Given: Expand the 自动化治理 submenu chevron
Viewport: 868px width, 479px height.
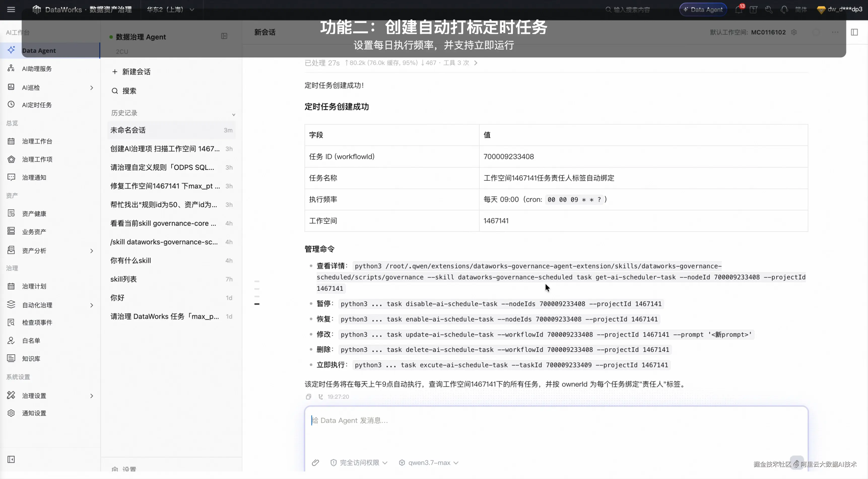Looking at the screenshot, I should [92, 305].
